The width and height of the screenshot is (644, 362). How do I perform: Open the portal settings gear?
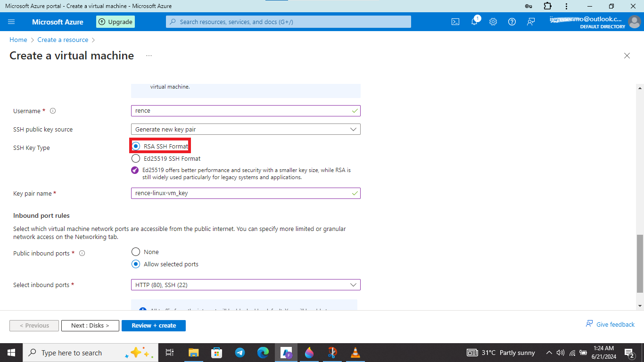(x=493, y=22)
